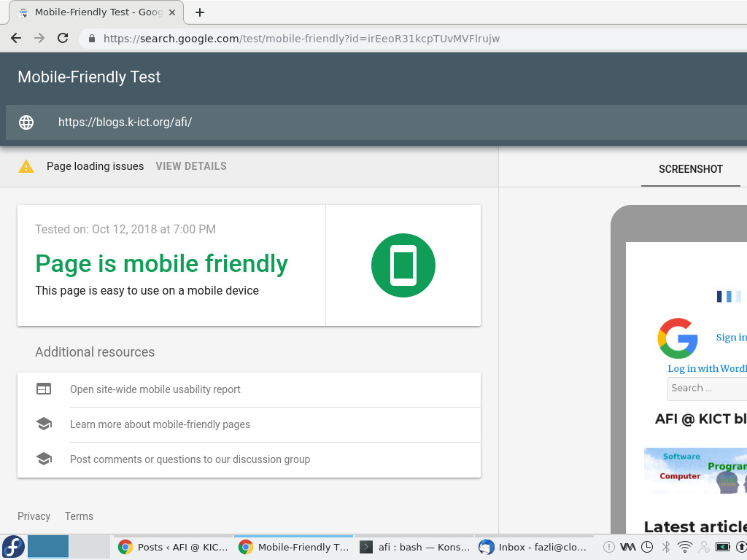Open Thunderbird Inbox from taskbar
The height and width of the screenshot is (560, 747).
[534, 547]
